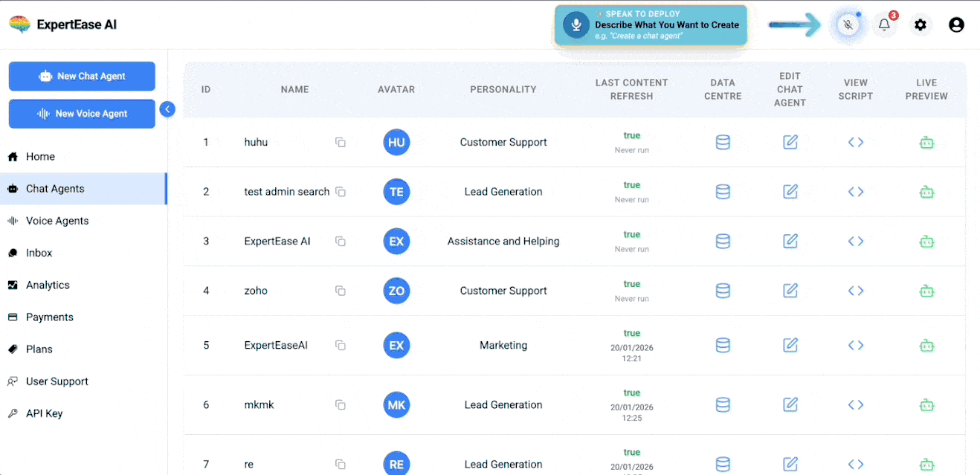View script for ExpertEase AI agent

855,241
